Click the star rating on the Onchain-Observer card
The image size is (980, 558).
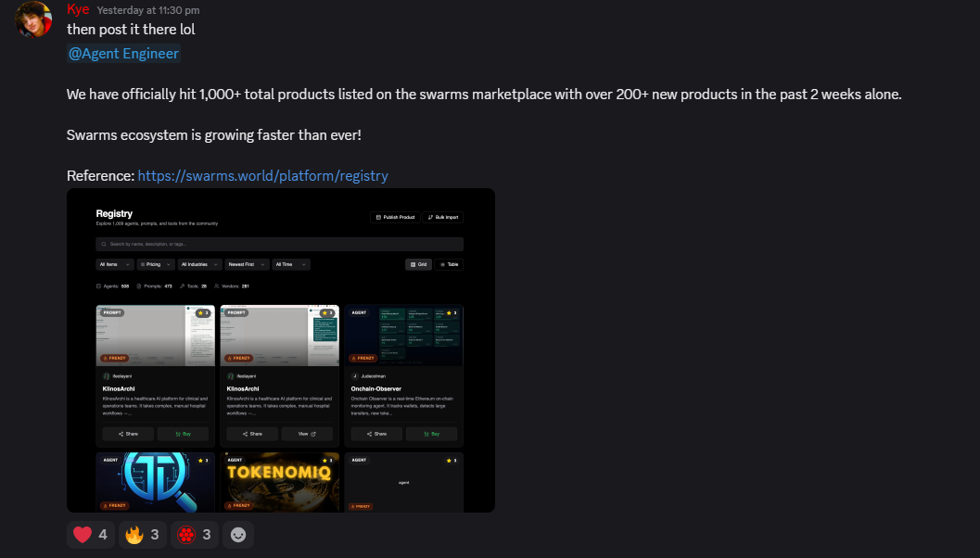[452, 312]
